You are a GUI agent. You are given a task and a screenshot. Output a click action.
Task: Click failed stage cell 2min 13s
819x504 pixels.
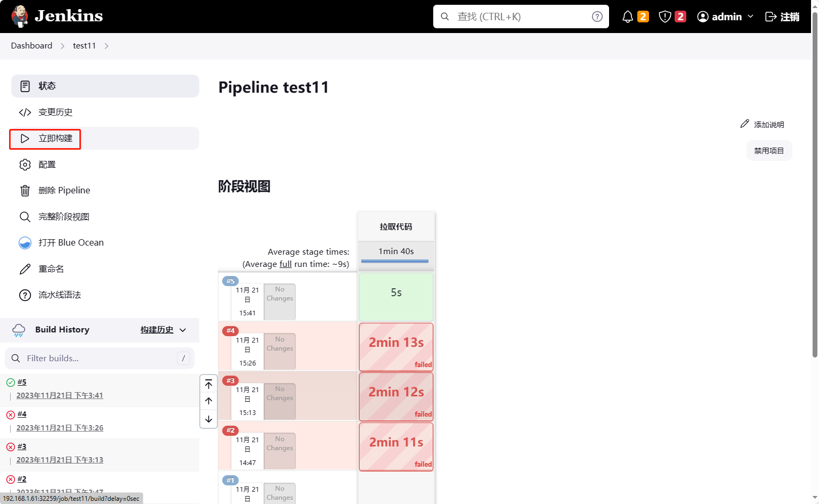click(x=396, y=347)
